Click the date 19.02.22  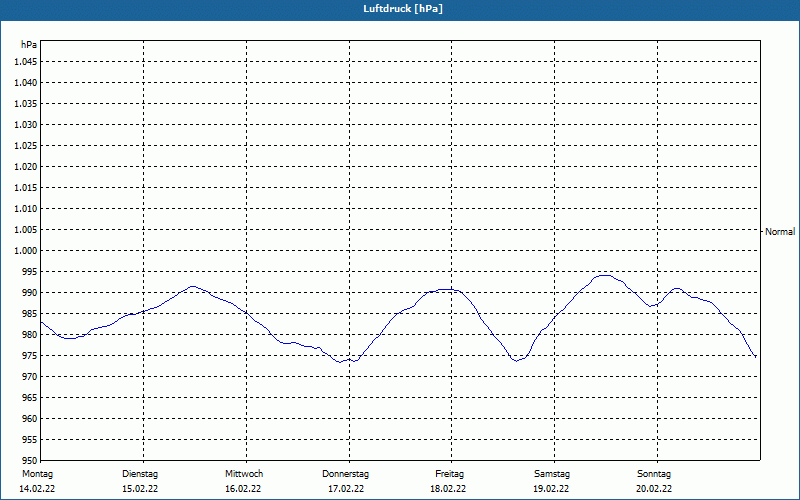tap(552, 489)
